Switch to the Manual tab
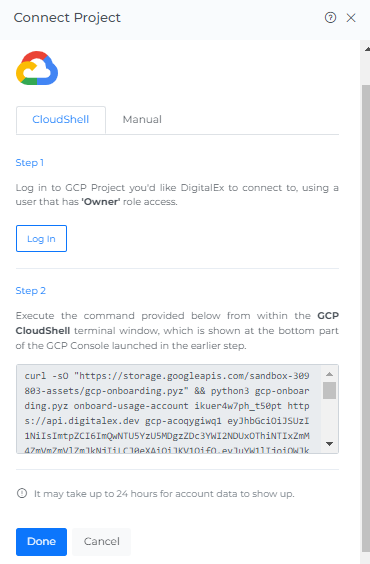Image resolution: width=370 pixels, height=564 pixels. [x=142, y=119]
